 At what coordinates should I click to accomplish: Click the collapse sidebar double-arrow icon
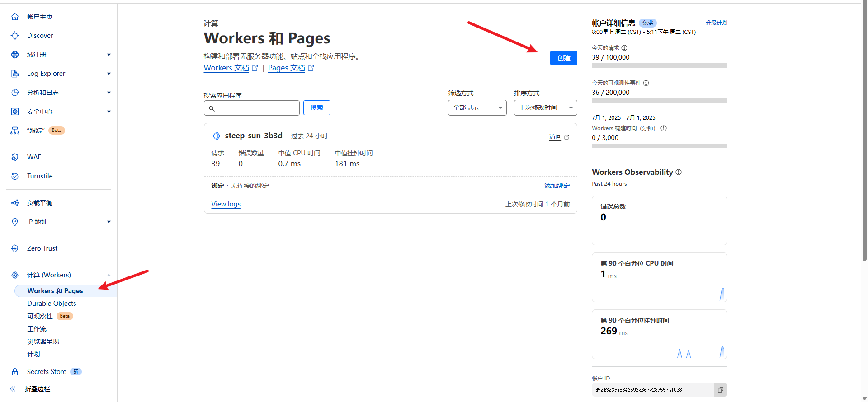[13, 389]
